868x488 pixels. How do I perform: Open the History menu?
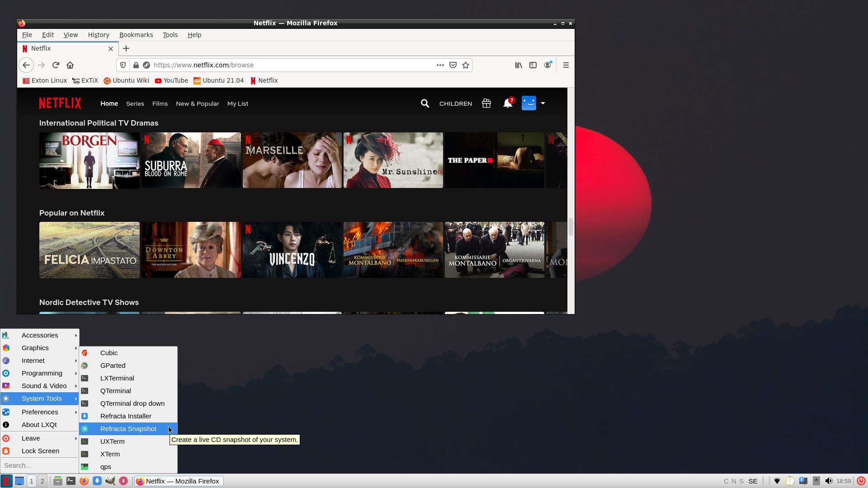coord(99,35)
